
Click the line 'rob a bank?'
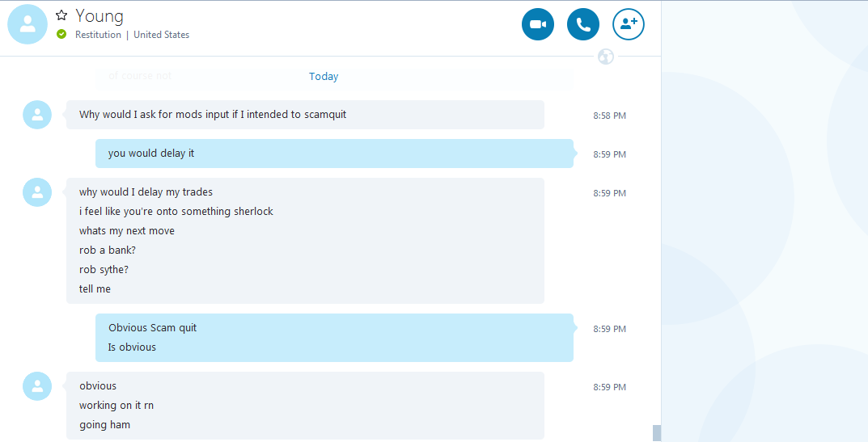click(108, 250)
